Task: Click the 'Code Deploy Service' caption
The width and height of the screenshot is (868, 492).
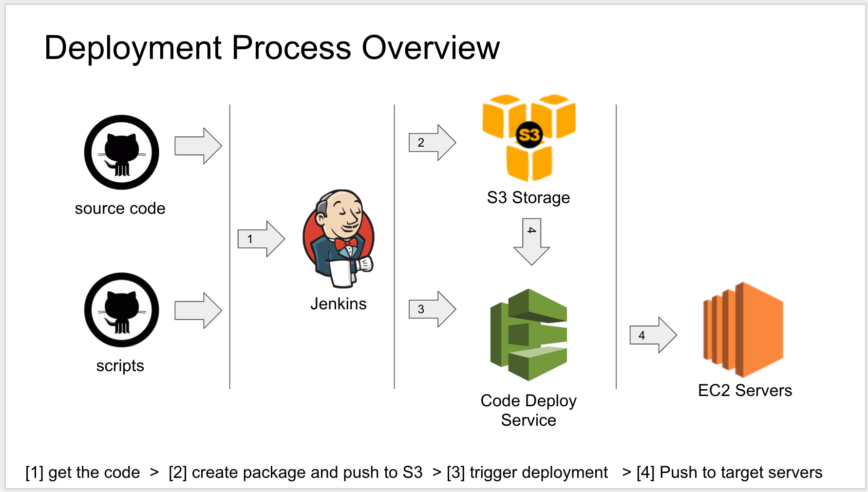Action: [528, 410]
